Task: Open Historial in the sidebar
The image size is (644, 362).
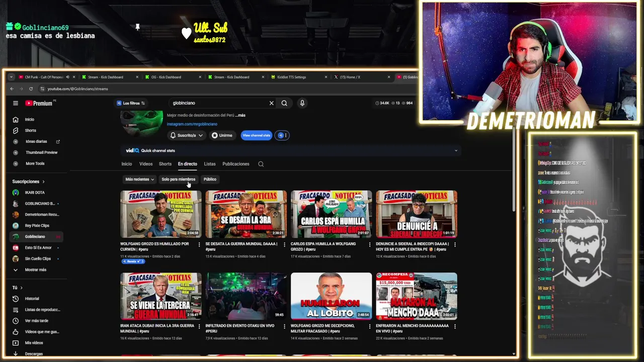Action: click(32, 299)
